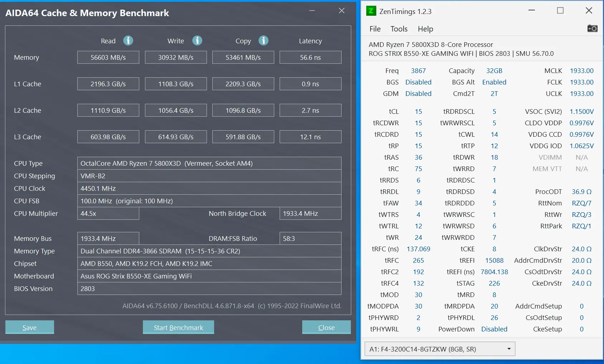Maximize the ZenTimings window
Viewport: 604px width, 364px height.
pyautogui.click(x=560, y=11)
